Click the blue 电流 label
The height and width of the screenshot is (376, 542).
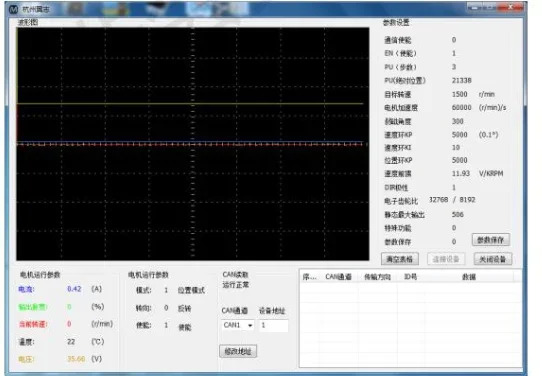click(x=26, y=289)
